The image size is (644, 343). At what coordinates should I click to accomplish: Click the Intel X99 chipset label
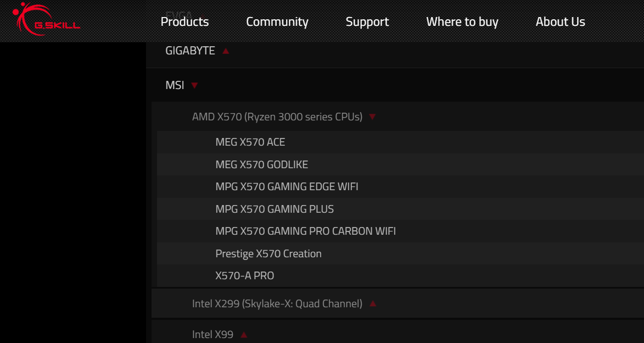pos(213,334)
